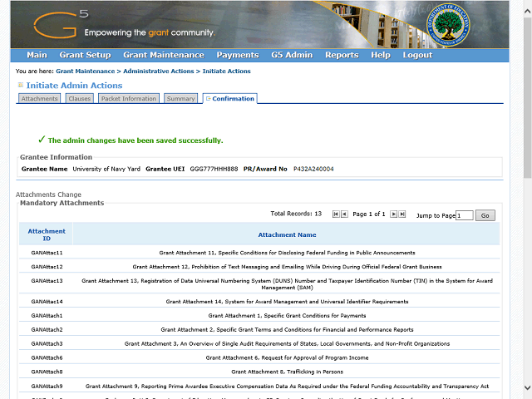Image resolution: width=532 pixels, height=399 pixels.
Task: Open the Reports menu
Action: tap(342, 55)
